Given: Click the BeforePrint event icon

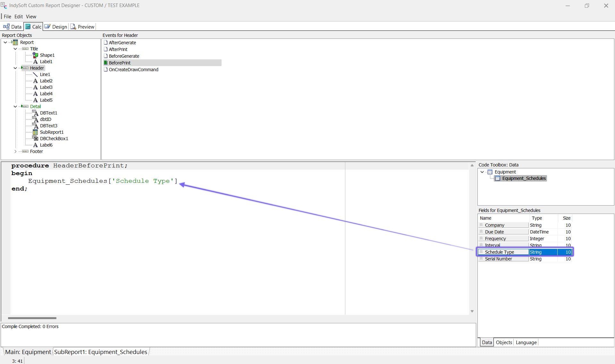Looking at the screenshot, I should [x=106, y=63].
